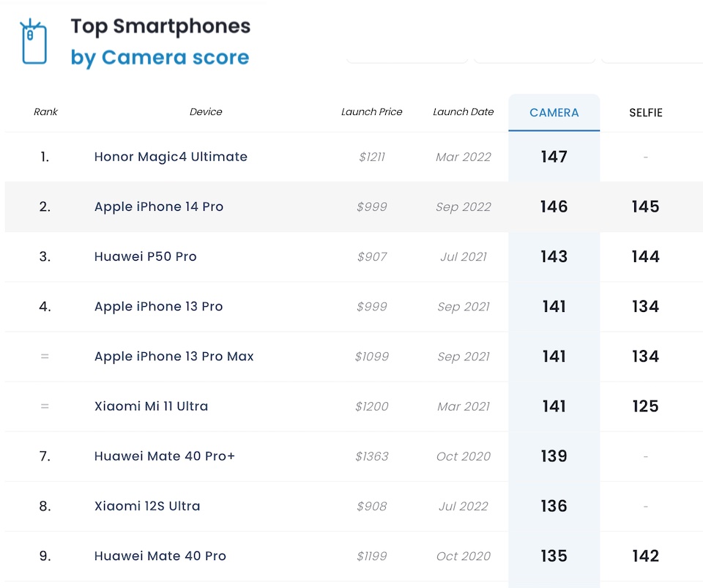This screenshot has height=588, width=703.
Task: Sort by the Launch Price column header
Action: [x=371, y=112]
